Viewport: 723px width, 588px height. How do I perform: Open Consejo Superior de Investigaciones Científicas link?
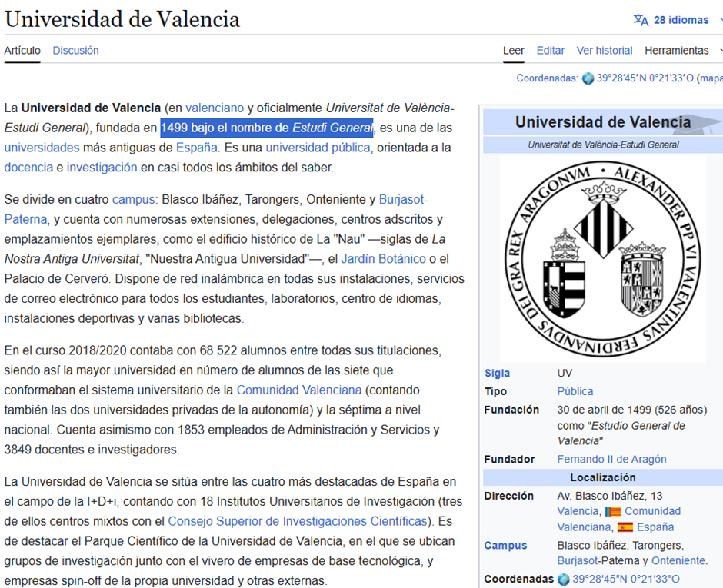click(x=298, y=521)
